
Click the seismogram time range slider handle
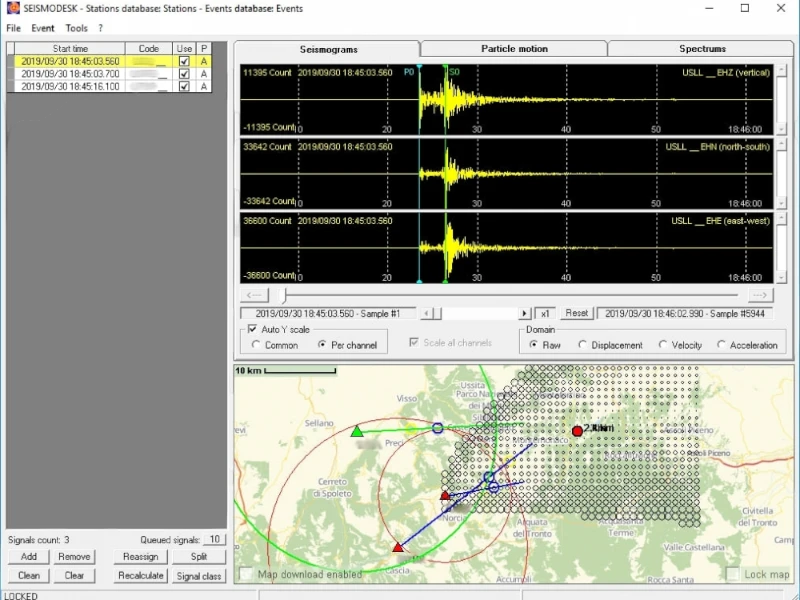coord(284,295)
